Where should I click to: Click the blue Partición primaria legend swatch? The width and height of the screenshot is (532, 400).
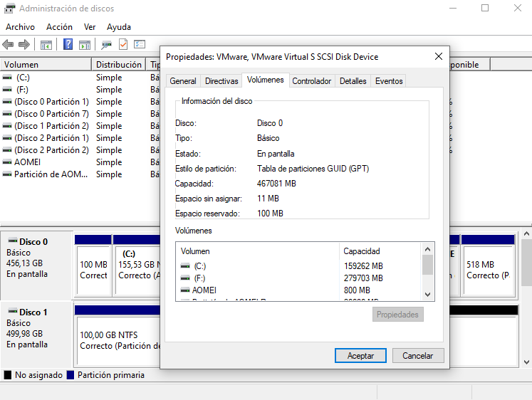pyautogui.click(x=71, y=375)
